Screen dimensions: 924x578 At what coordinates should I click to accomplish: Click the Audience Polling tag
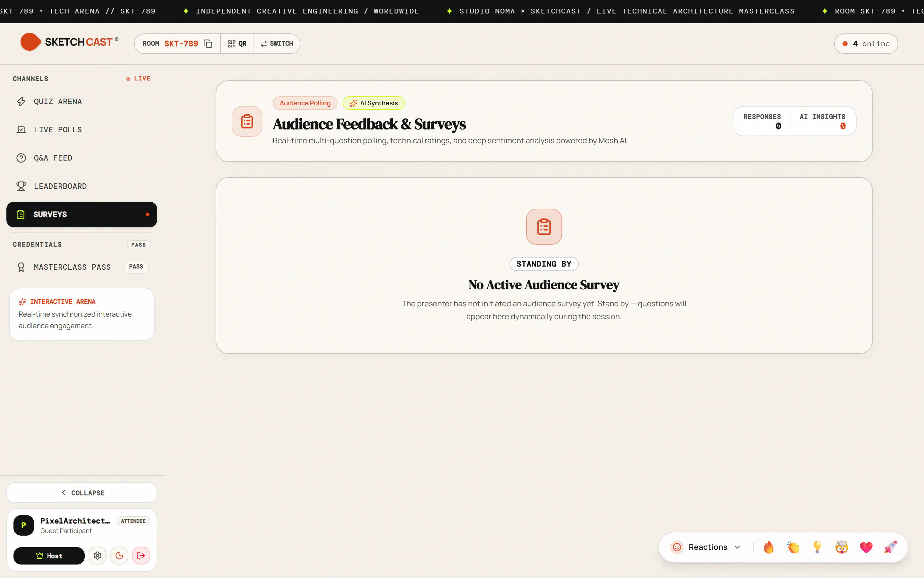point(305,103)
